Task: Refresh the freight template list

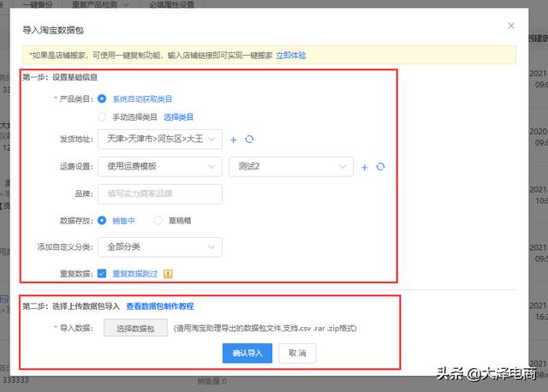Action: (x=380, y=167)
